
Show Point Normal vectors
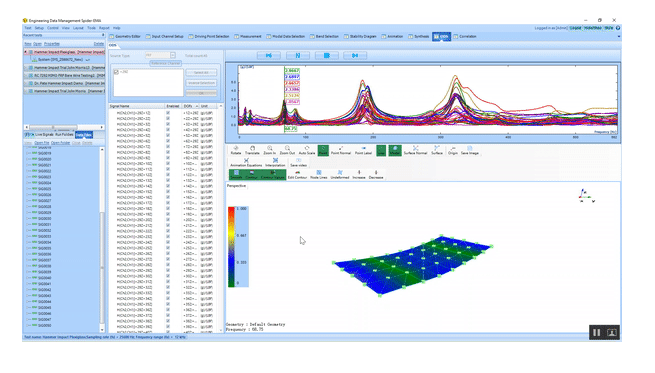(x=340, y=150)
